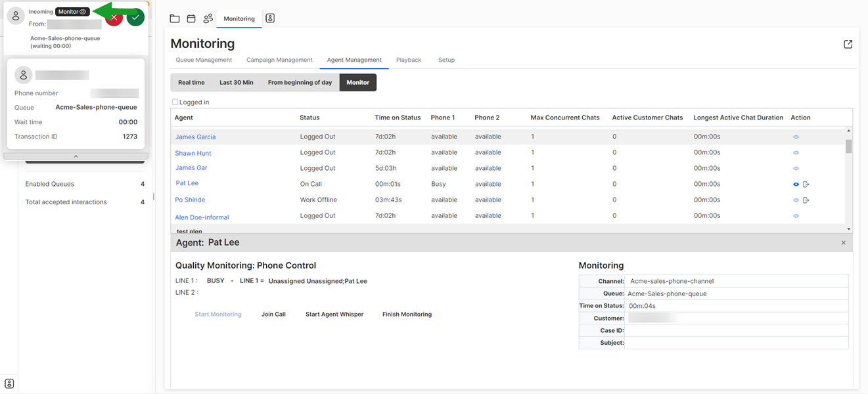Open the people group icon tab

(208, 18)
